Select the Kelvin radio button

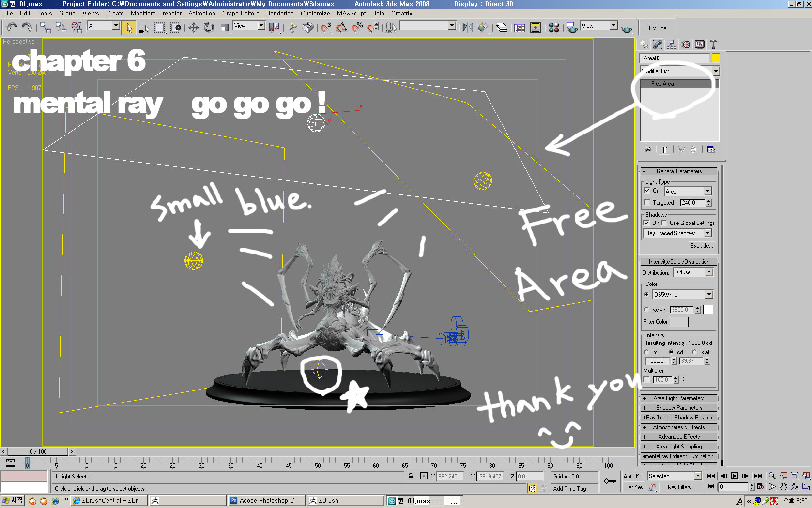(x=646, y=310)
